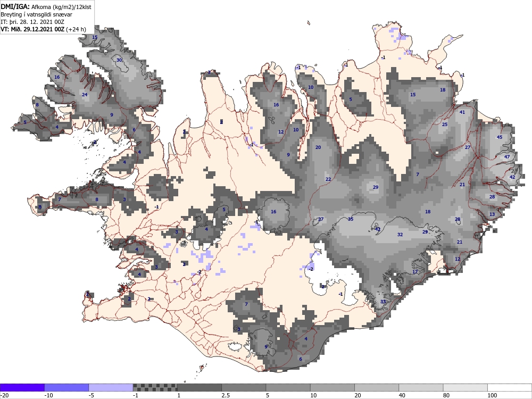
Task: Select the map value 41 in the northeast
Action: 462,112
